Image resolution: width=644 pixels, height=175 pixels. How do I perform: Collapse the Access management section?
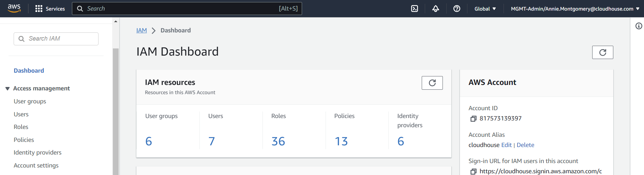click(x=8, y=89)
